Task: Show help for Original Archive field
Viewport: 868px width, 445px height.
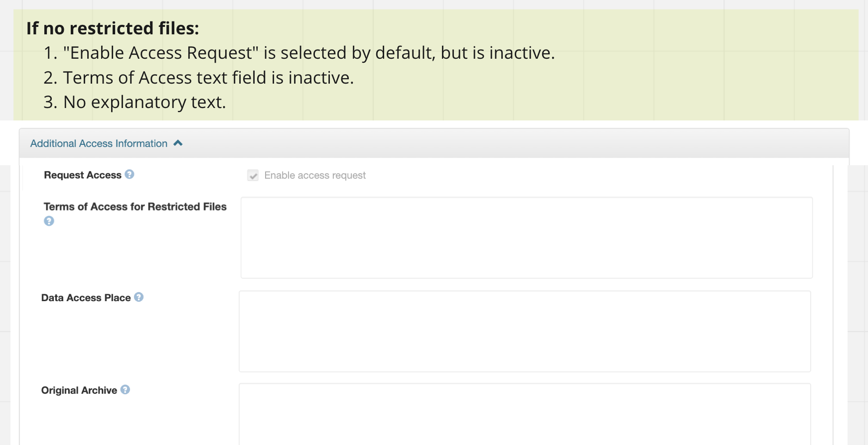Action: tap(126, 390)
